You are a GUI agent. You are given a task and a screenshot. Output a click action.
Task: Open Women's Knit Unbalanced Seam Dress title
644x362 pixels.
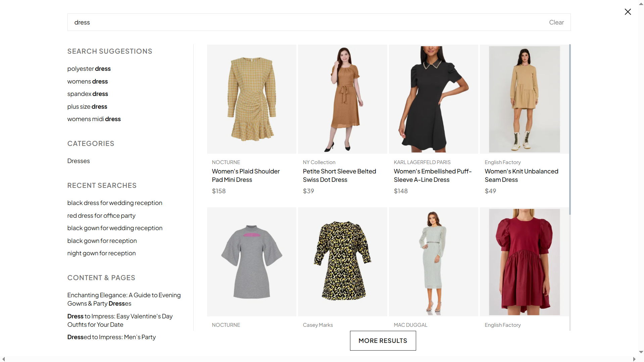pyautogui.click(x=521, y=175)
